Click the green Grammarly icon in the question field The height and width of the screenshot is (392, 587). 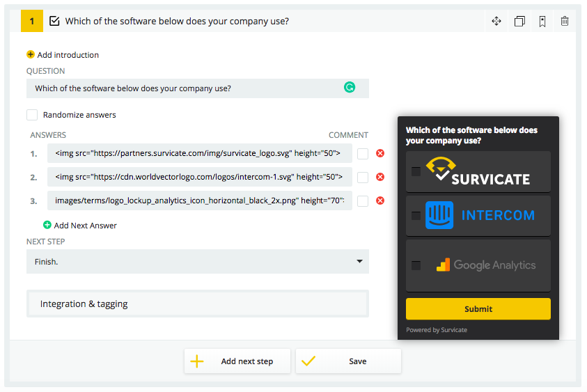[x=350, y=87]
